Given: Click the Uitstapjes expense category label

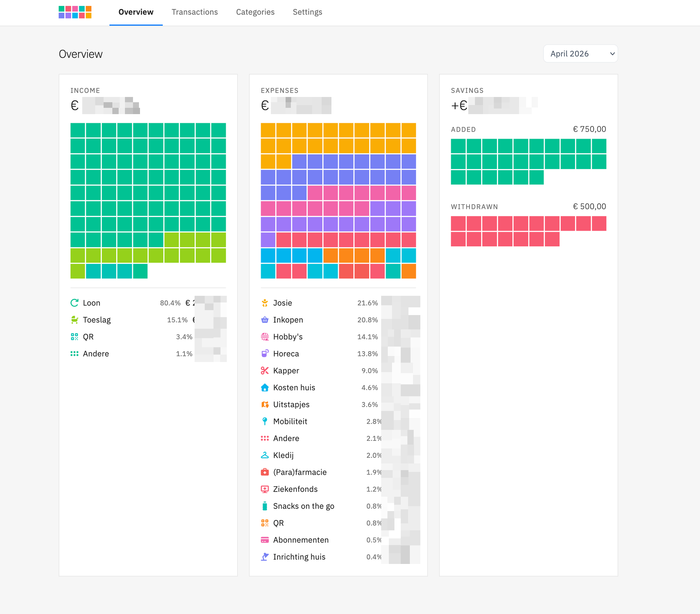Looking at the screenshot, I should click(x=291, y=405).
